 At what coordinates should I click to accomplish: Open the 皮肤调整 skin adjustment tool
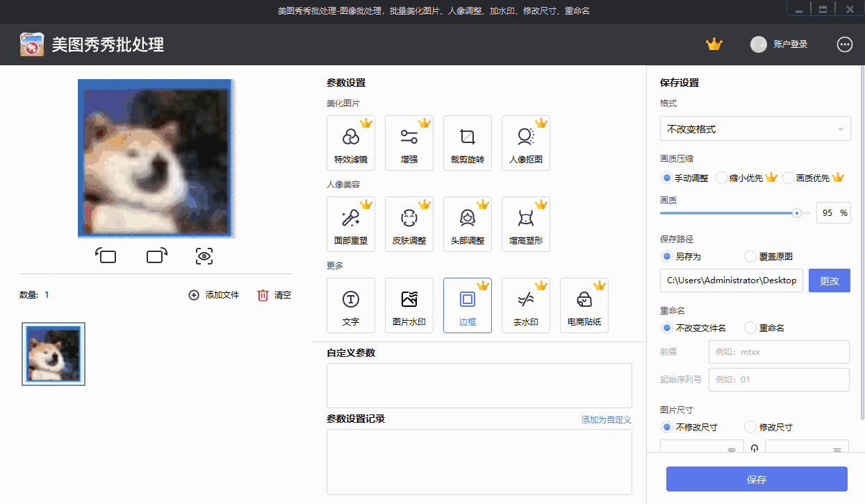(409, 224)
